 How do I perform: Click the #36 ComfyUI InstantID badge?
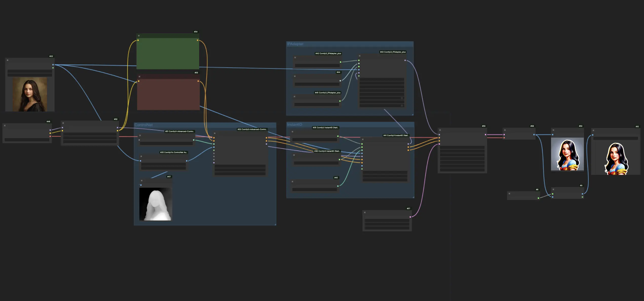327,151
